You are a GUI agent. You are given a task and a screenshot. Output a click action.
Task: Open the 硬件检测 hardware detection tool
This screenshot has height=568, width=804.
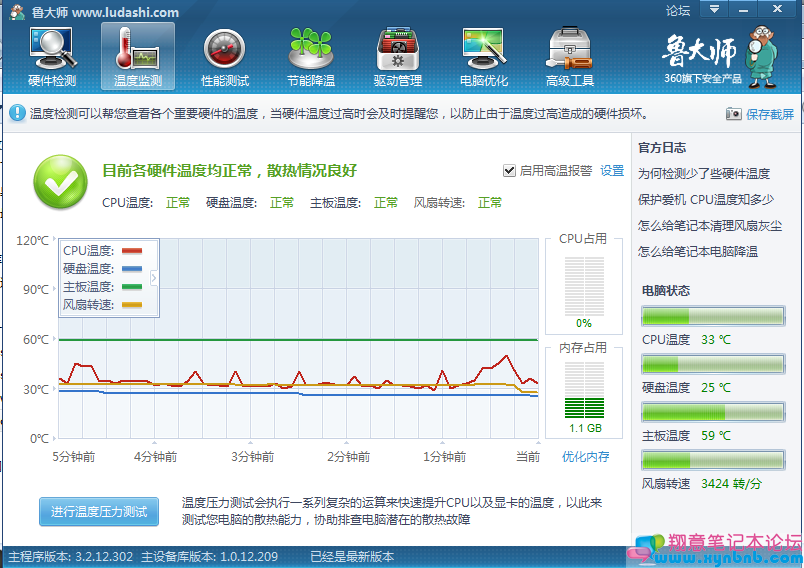click(52, 56)
